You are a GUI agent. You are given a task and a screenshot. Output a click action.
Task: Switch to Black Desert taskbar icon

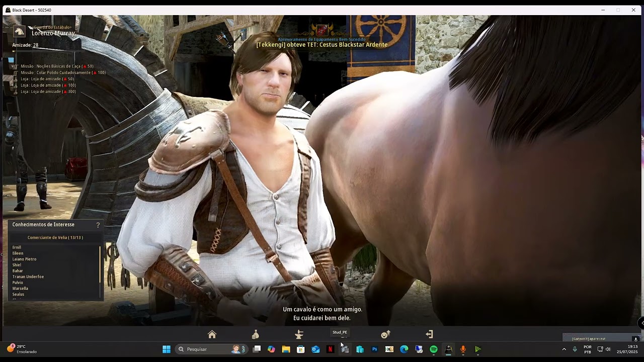click(x=448, y=349)
